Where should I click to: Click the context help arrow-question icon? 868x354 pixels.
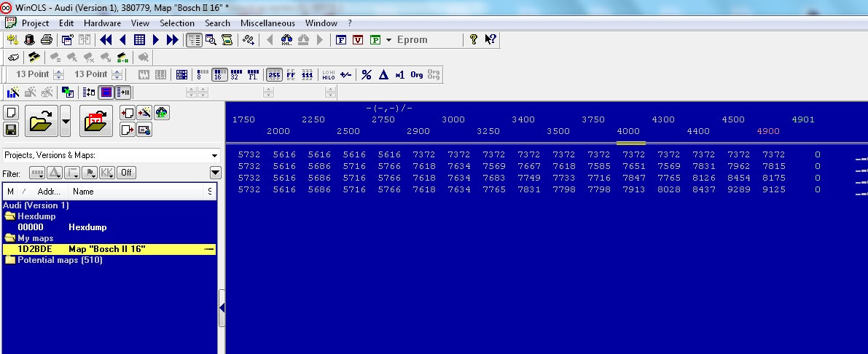pyautogui.click(x=490, y=40)
